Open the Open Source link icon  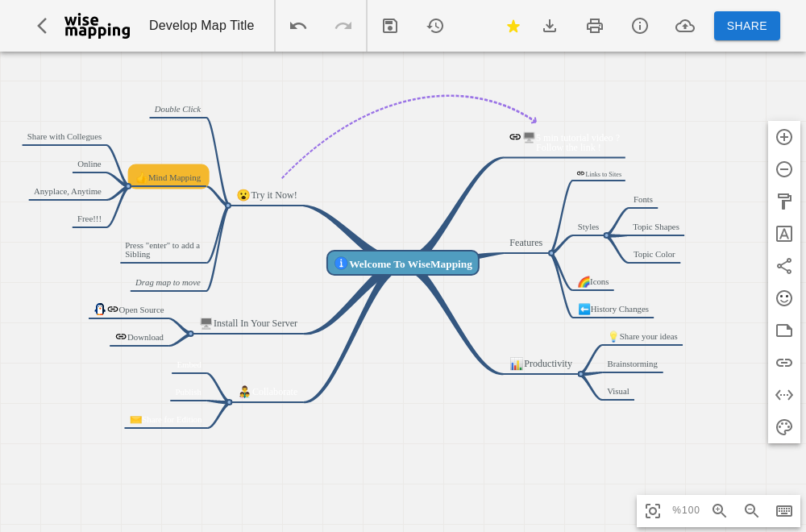113,309
